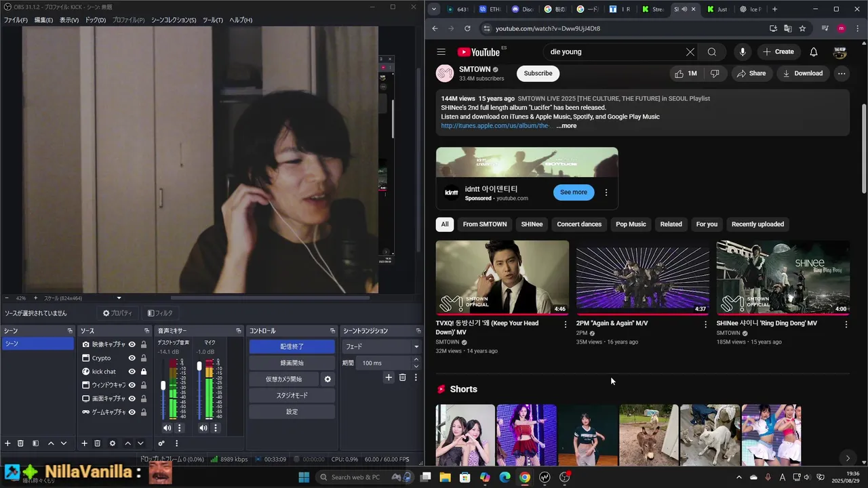Viewport: 868px width, 488px height.
Task: Remove selected source trash icon
Action: pos(97,443)
